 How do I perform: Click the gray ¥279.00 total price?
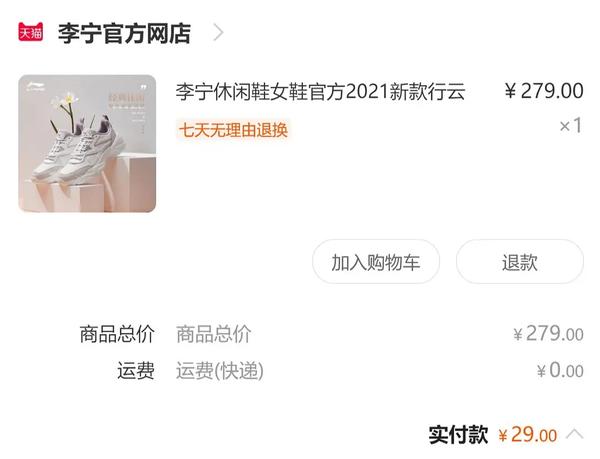click(548, 334)
